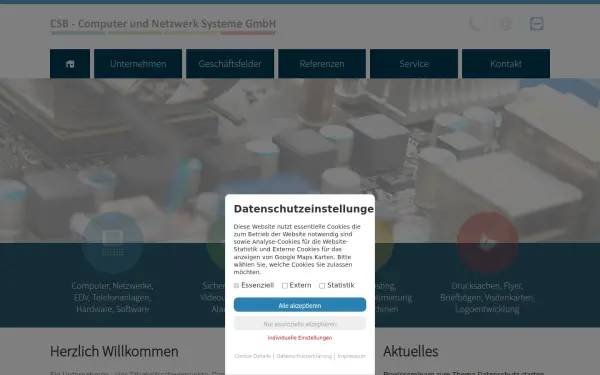Viewport: 600px width, 375px height.
Task: Open the Unternehmen menu
Action: point(138,64)
